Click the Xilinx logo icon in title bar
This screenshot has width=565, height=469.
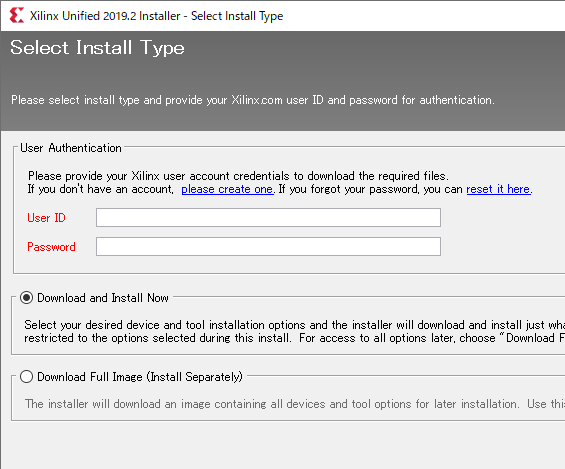pyautogui.click(x=17, y=16)
